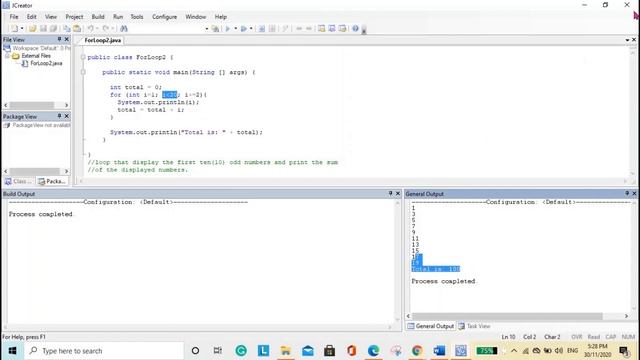This screenshot has height=360, width=640.
Task: Pin the Build Output panel
Action: [390, 193]
